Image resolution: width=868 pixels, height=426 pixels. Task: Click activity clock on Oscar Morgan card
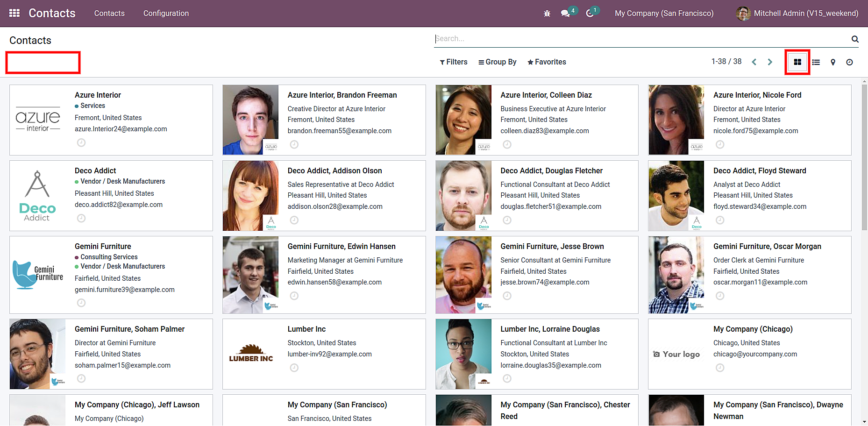[x=720, y=296]
